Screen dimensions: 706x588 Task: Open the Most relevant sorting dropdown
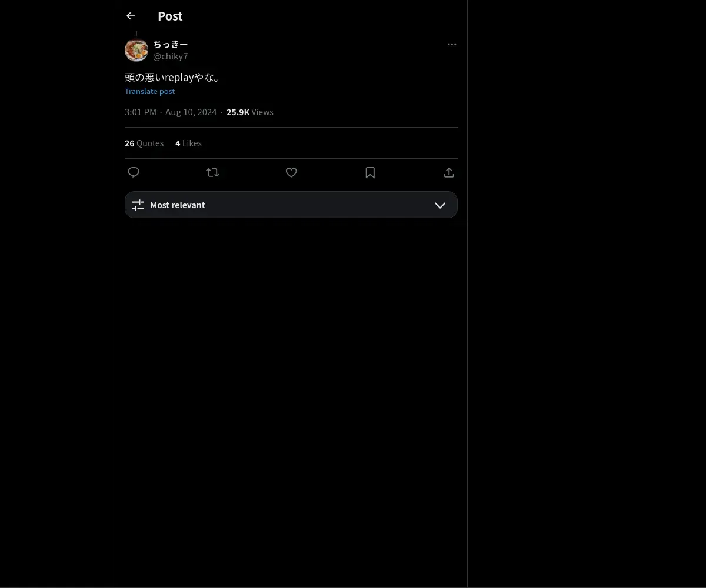coord(291,205)
